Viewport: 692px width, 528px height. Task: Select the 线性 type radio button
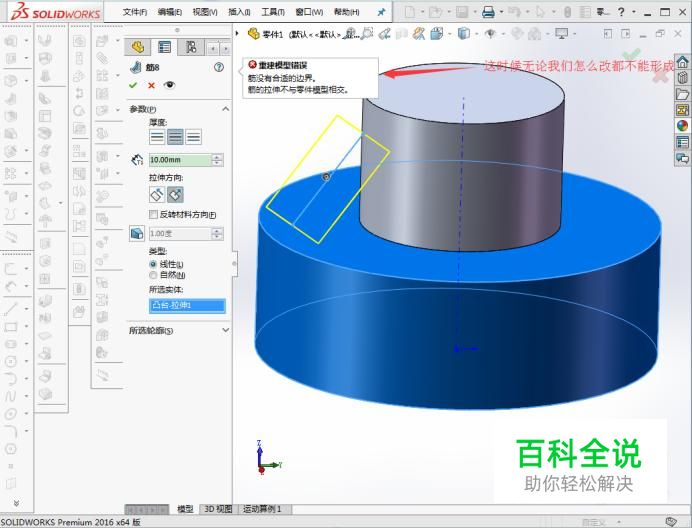coord(153,264)
